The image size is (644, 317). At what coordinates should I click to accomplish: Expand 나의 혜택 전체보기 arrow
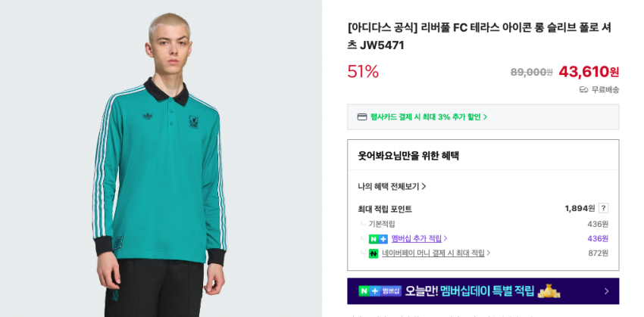pyautogui.click(x=424, y=187)
